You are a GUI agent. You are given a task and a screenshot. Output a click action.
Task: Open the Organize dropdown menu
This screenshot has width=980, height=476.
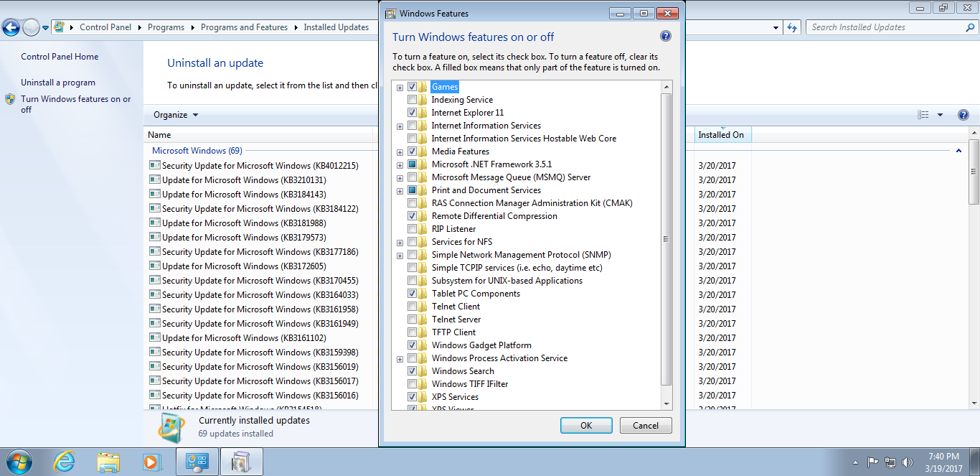tap(176, 115)
